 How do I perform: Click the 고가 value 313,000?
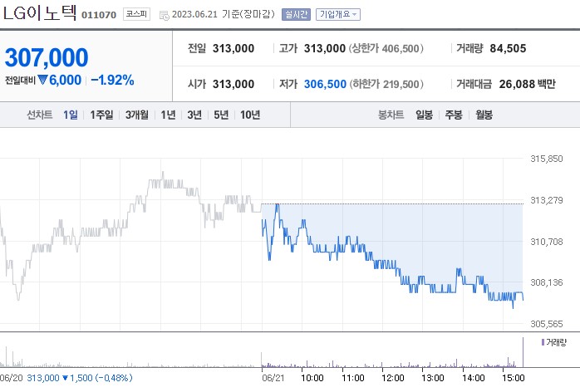pyautogui.click(x=325, y=48)
